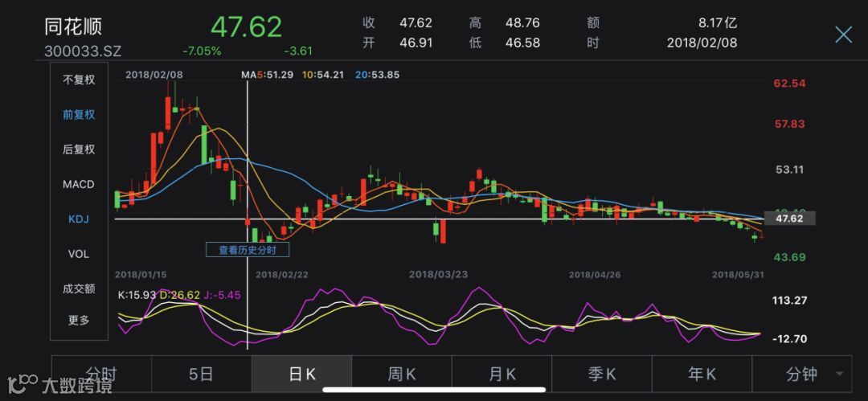Click the stock code 300033.SZ
868x401 pixels.
[83, 51]
